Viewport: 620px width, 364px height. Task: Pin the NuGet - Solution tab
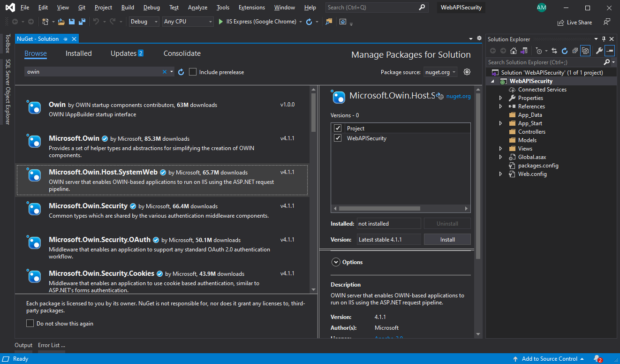66,39
